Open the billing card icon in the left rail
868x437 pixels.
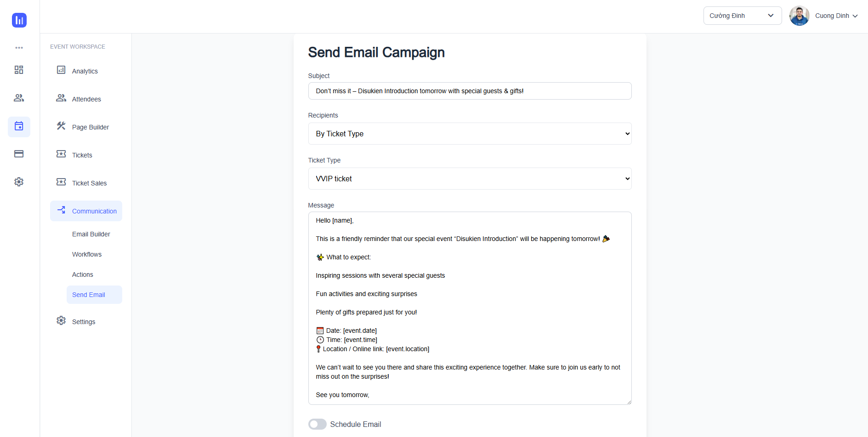(19, 154)
